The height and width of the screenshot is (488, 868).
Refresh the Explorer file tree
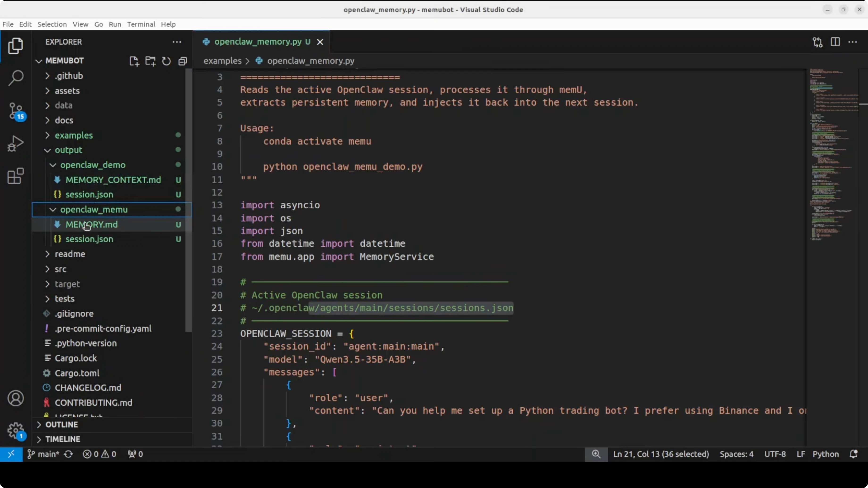[x=167, y=61]
